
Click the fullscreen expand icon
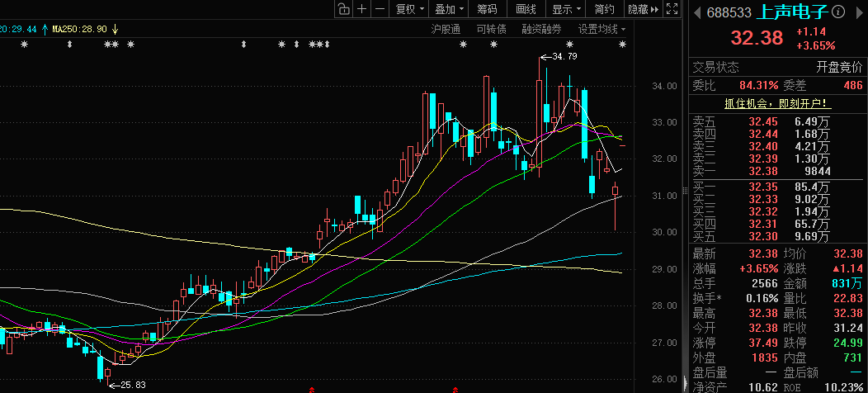(x=674, y=9)
